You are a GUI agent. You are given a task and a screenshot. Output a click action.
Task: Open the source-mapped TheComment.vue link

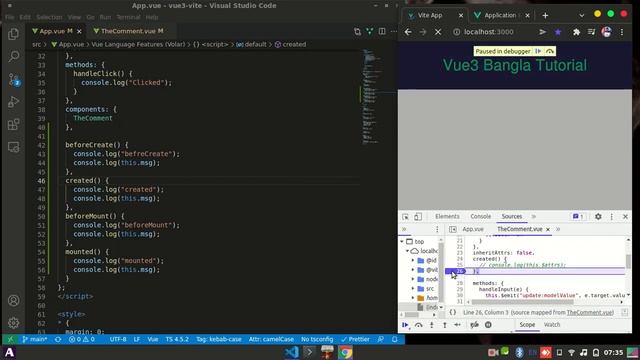pos(590,312)
